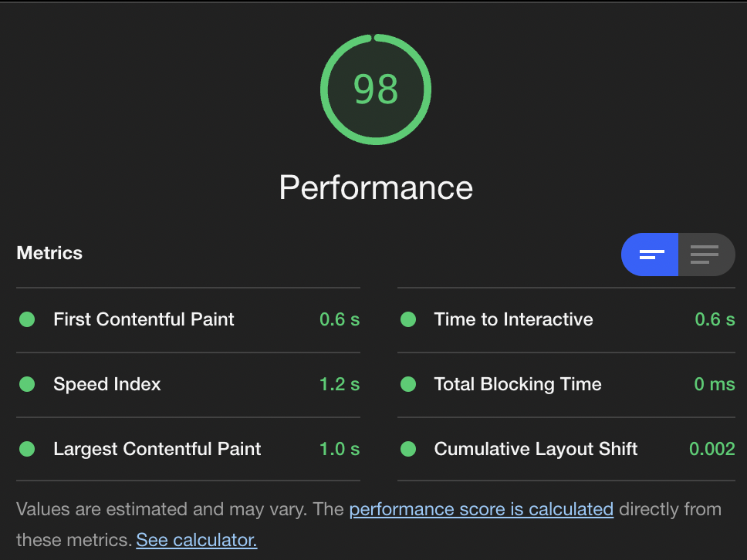
Task: Expand the First Contentful Paint metric row
Action: (188, 319)
